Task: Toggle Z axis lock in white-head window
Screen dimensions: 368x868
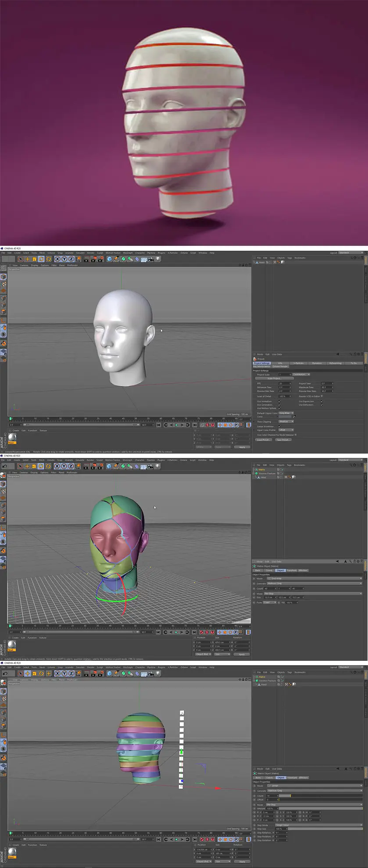Action: pyautogui.click(x=71, y=259)
